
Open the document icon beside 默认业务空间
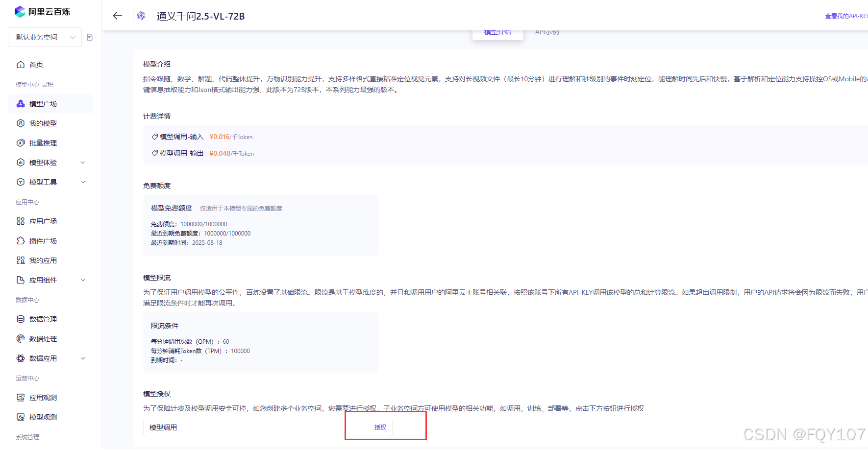click(x=90, y=37)
